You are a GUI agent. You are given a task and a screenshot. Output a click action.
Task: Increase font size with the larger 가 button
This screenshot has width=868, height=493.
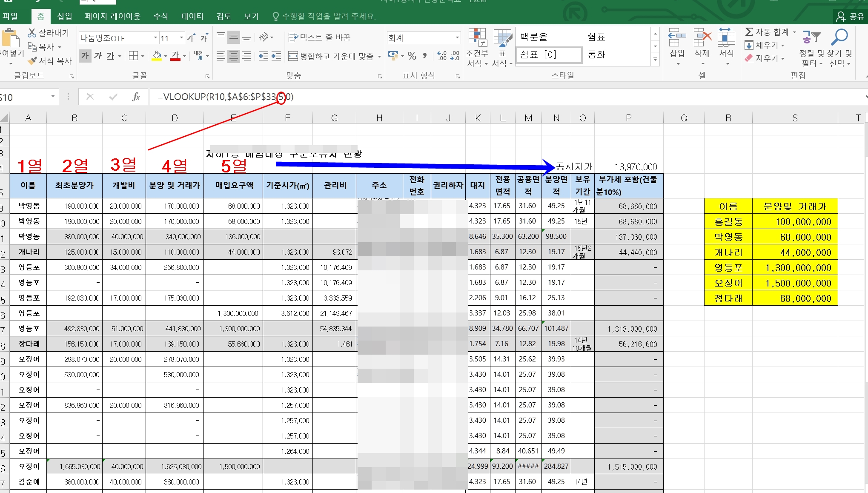point(191,38)
